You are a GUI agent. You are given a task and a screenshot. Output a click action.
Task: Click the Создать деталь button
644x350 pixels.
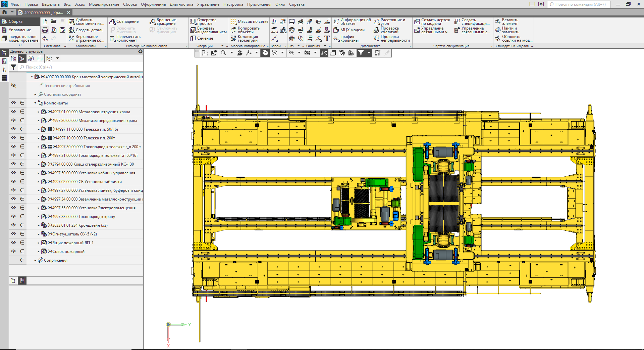pos(86,30)
